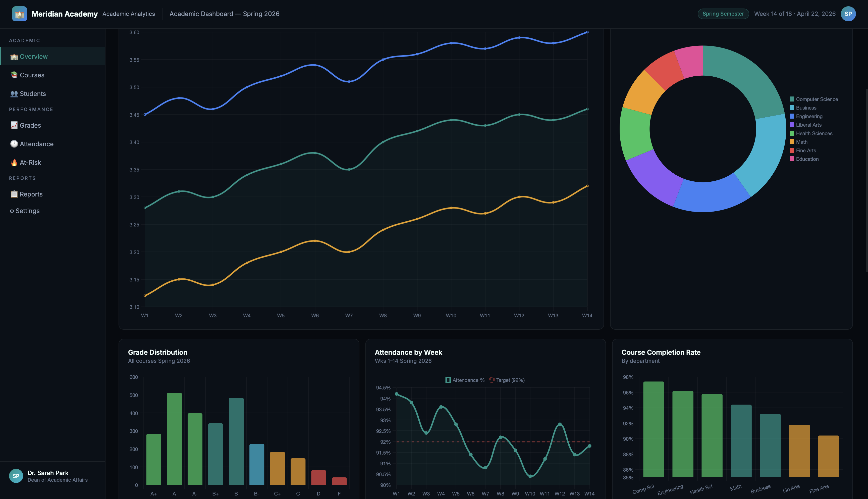The height and width of the screenshot is (499, 868).
Task: Click the flame icon beside At-Risk
Action: (14, 163)
